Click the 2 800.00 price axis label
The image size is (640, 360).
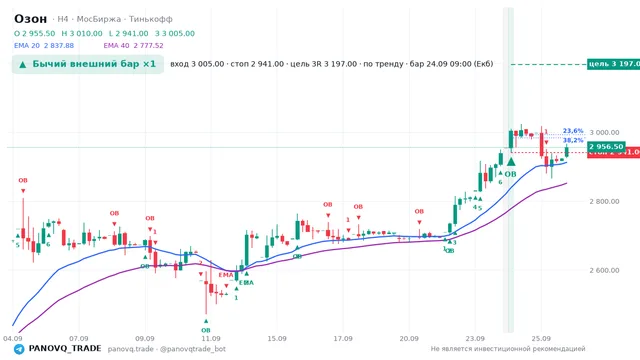tap(604, 202)
